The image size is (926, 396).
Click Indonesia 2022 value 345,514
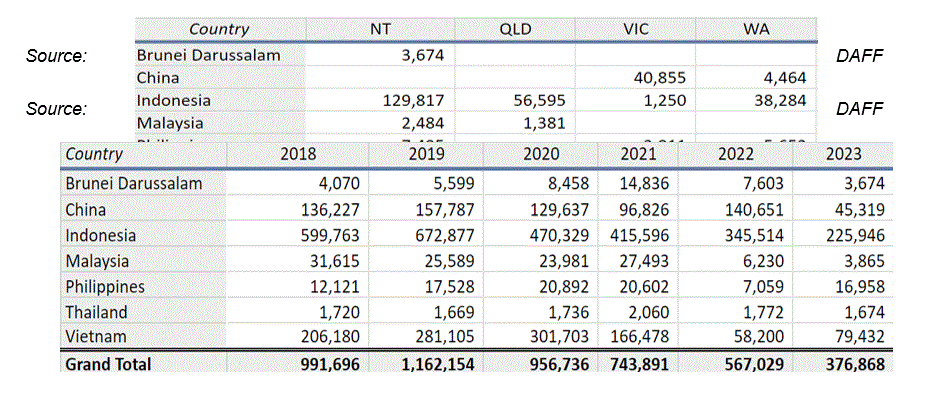pyautogui.click(x=755, y=235)
